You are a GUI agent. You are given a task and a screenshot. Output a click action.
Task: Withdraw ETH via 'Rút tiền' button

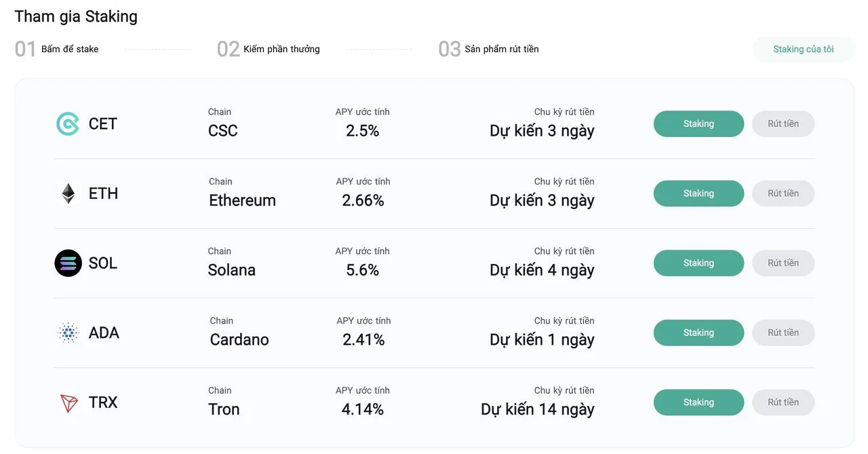pyautogui.click(x=783, y=193)
